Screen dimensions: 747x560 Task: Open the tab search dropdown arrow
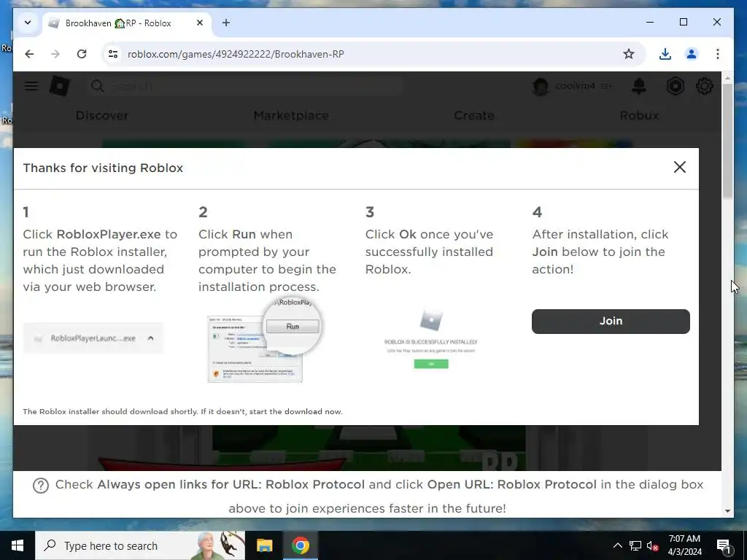click(x=28, y=23)
